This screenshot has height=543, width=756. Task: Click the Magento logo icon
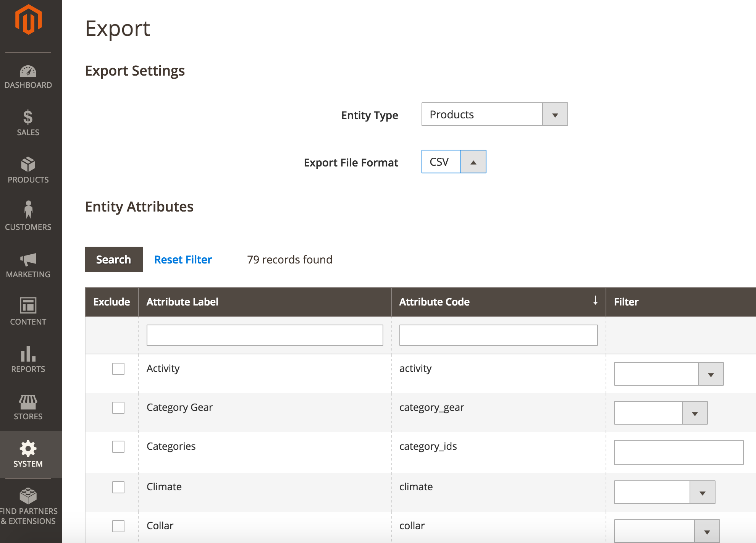(28, 19)
